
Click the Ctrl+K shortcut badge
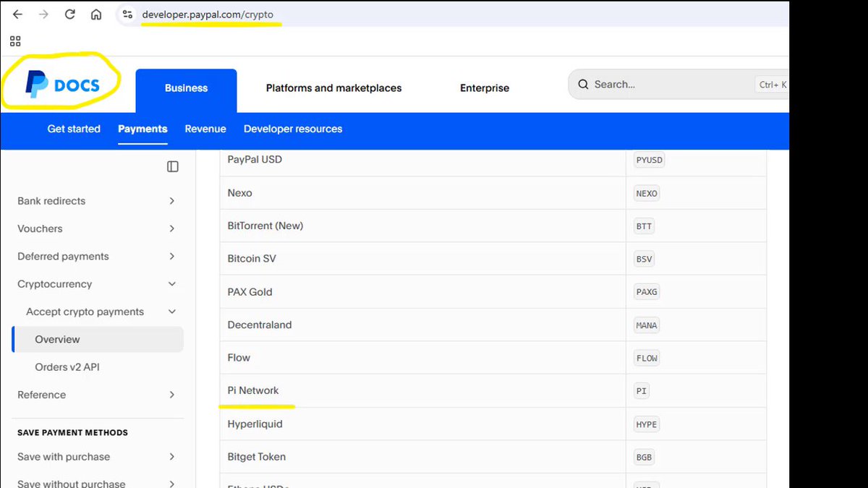click(x=772, y=85)
